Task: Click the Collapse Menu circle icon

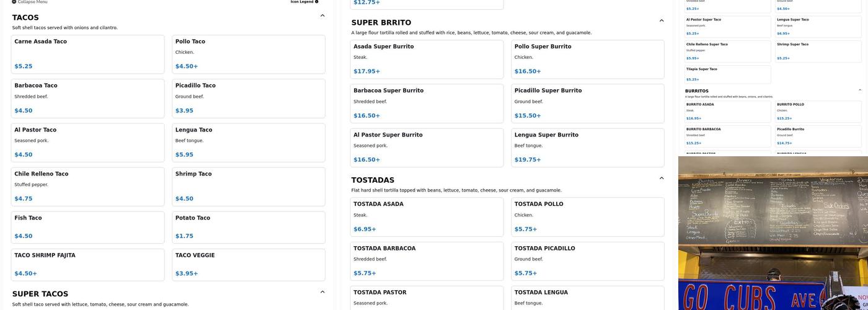Action: [14, 2]
